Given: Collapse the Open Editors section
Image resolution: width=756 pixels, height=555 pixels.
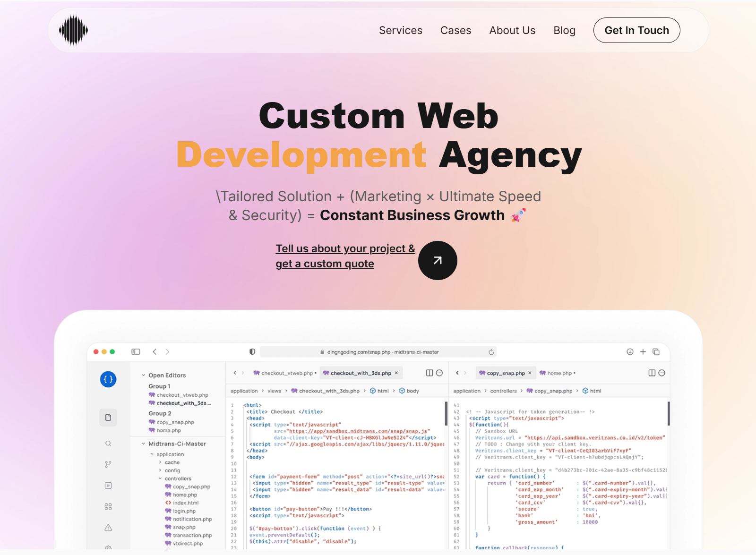Looking at the screenshot, I should tap(143, 375).
